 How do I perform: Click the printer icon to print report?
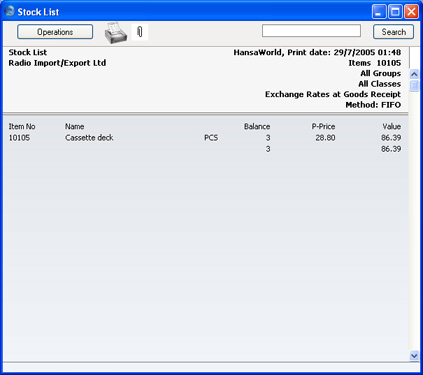point(116,33)
